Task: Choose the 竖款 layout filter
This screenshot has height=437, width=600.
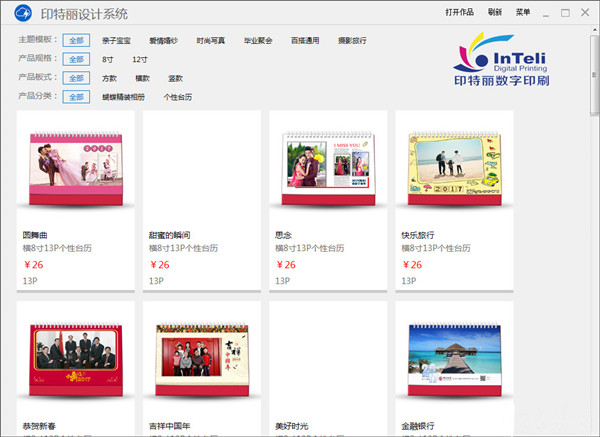Action: click(x=175, y=78)
